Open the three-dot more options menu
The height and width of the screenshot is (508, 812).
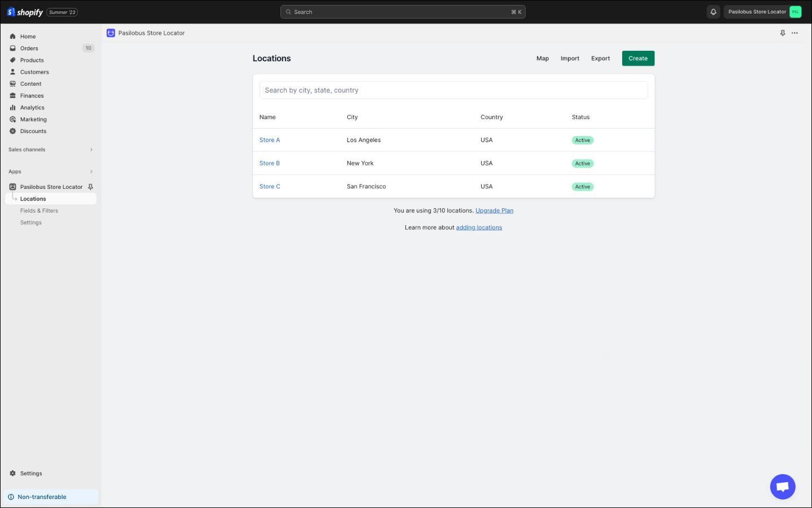pos(794,33)
